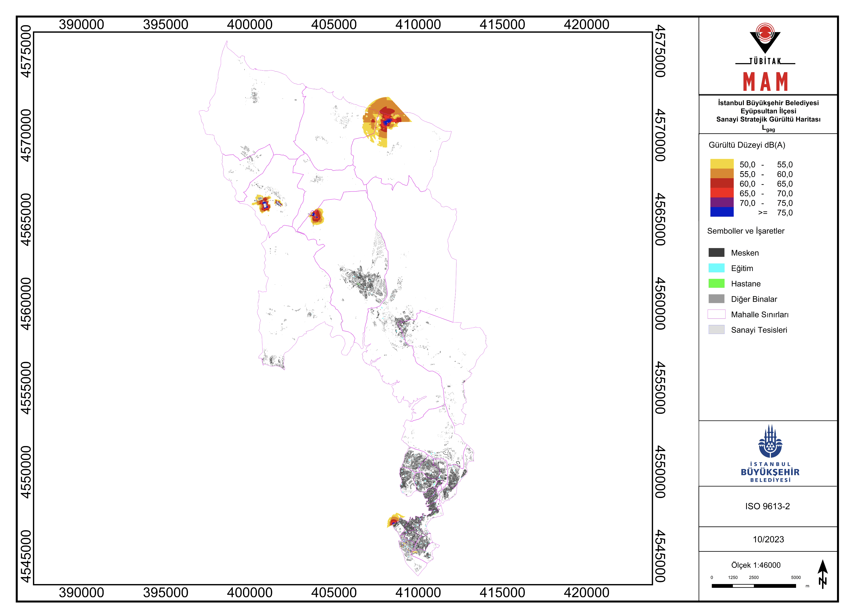Select the Eğitim cyan legend symbol
Viewport: 852px width, 616px height.
(x=716, y=268)
